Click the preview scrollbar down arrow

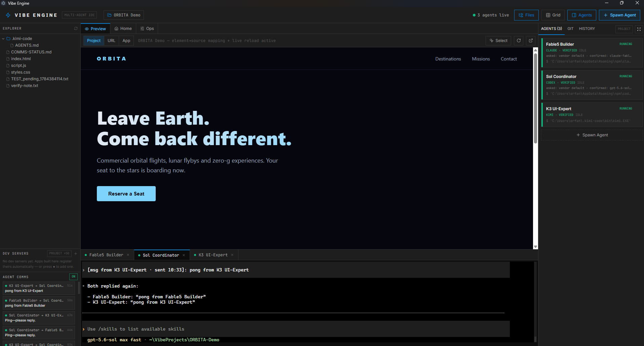click(535, 247)
